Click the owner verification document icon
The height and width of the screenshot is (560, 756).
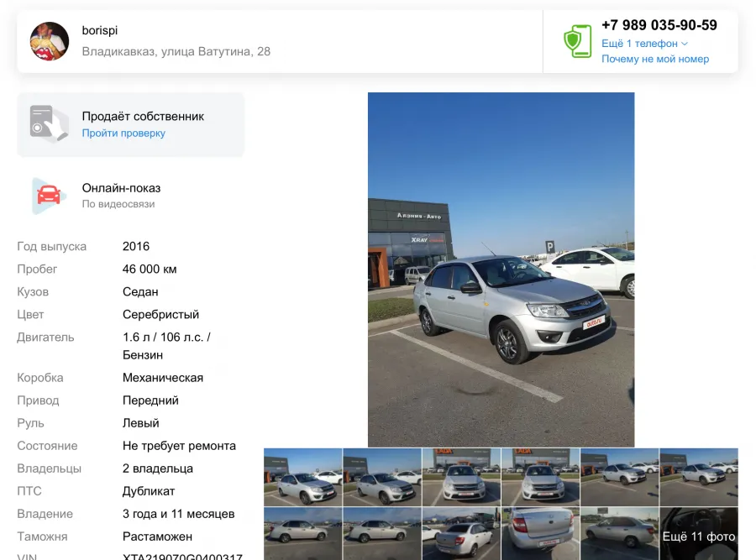pos(49,124)
